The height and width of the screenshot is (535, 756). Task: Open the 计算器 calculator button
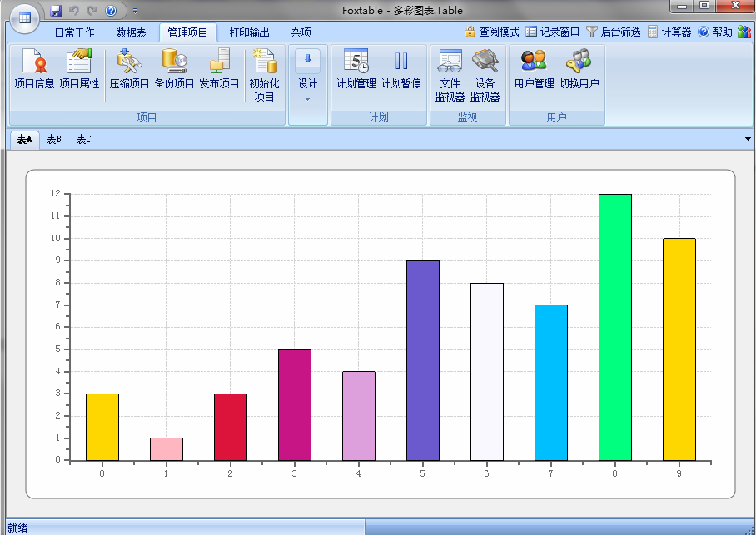(x=669, y=32)
